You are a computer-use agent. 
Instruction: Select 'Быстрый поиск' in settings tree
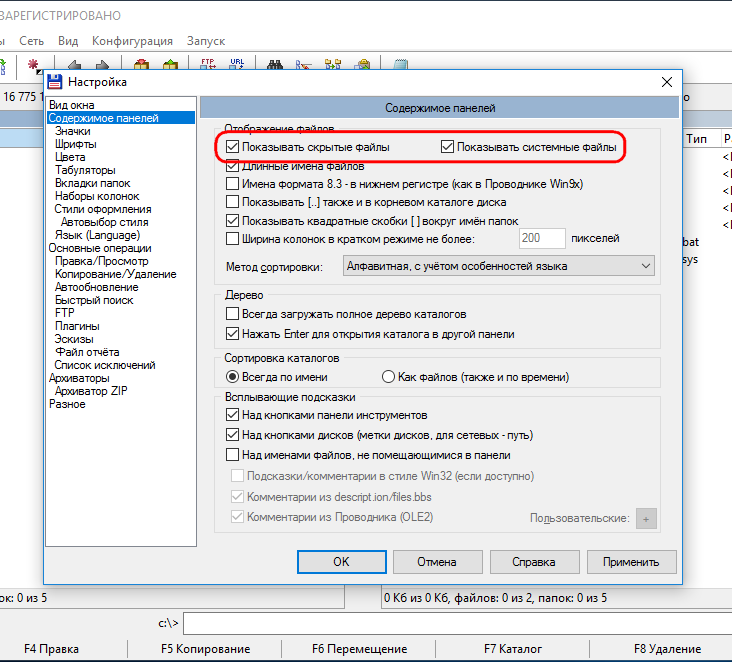[94, 300]
